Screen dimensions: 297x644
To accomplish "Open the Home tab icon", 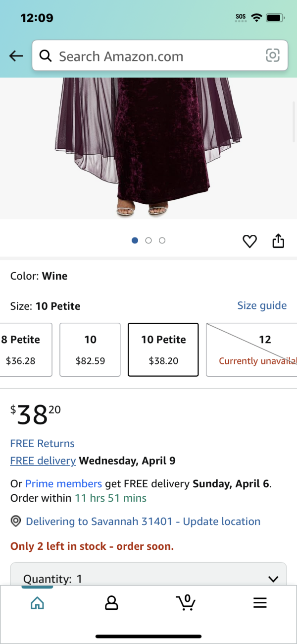I will click(37, 603).
